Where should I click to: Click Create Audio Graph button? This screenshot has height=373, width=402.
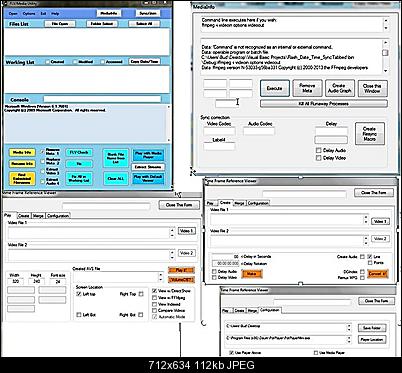[x=340, y=88]
